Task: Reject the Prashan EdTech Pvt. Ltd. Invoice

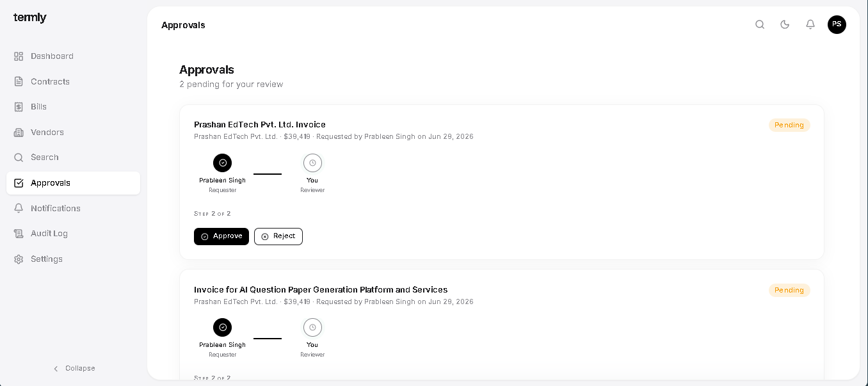Action: coord(278,236)
